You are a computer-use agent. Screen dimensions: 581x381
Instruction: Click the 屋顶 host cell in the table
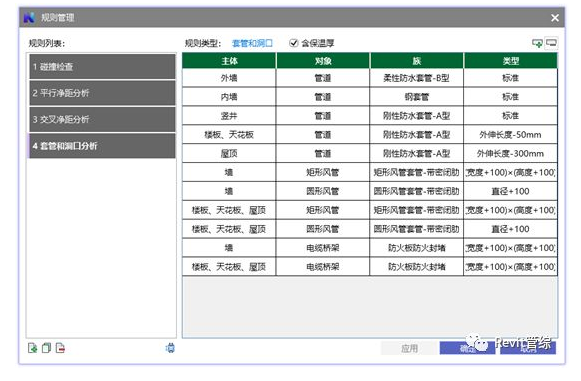(x=229, y=153)
